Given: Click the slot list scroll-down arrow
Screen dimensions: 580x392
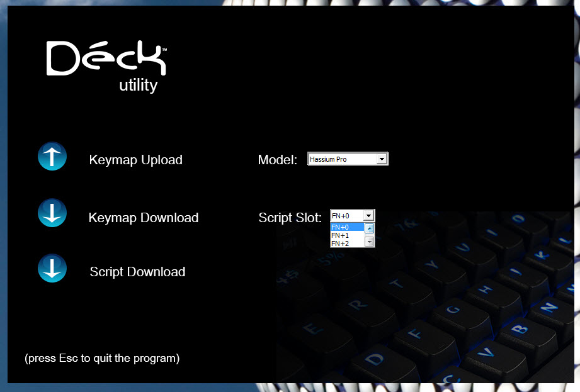Looking at the screenshot, I should [x=369, y=242].
